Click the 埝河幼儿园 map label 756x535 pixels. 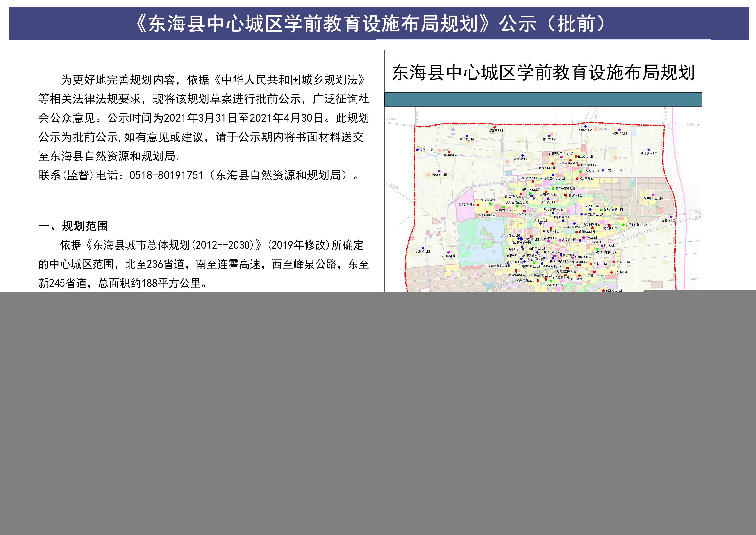point(585,130)
